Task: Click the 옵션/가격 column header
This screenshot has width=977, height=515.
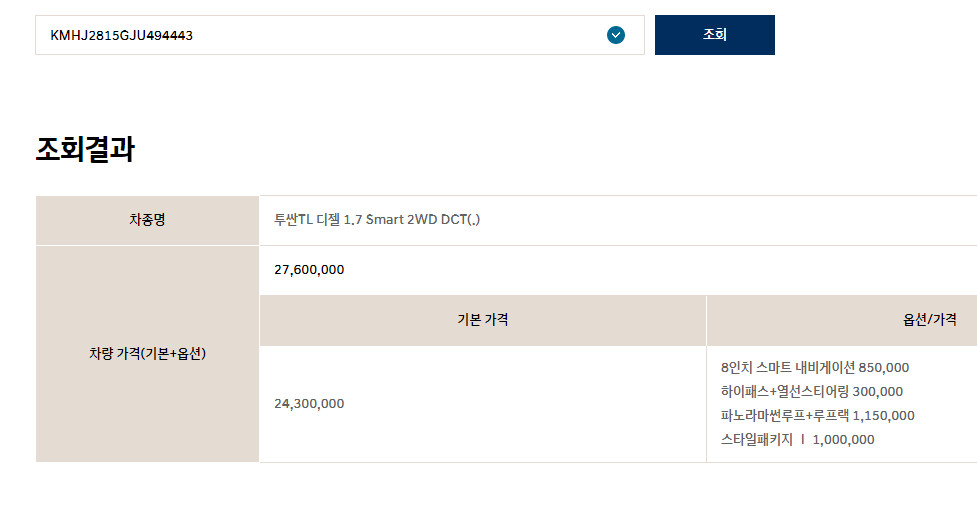Action: click(x=930, y=320)
